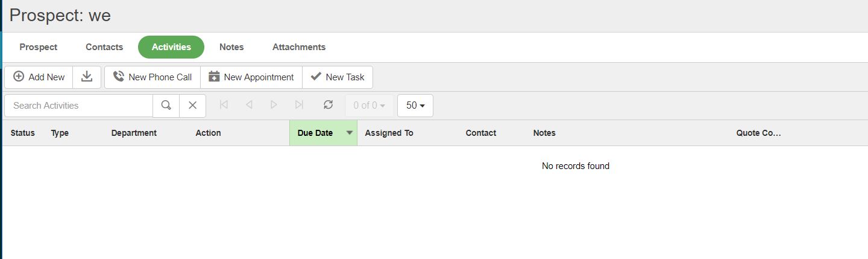Open the Attachments tab
Image resolution: width=868 pixels, height=259 pixels.
[299, 47]
